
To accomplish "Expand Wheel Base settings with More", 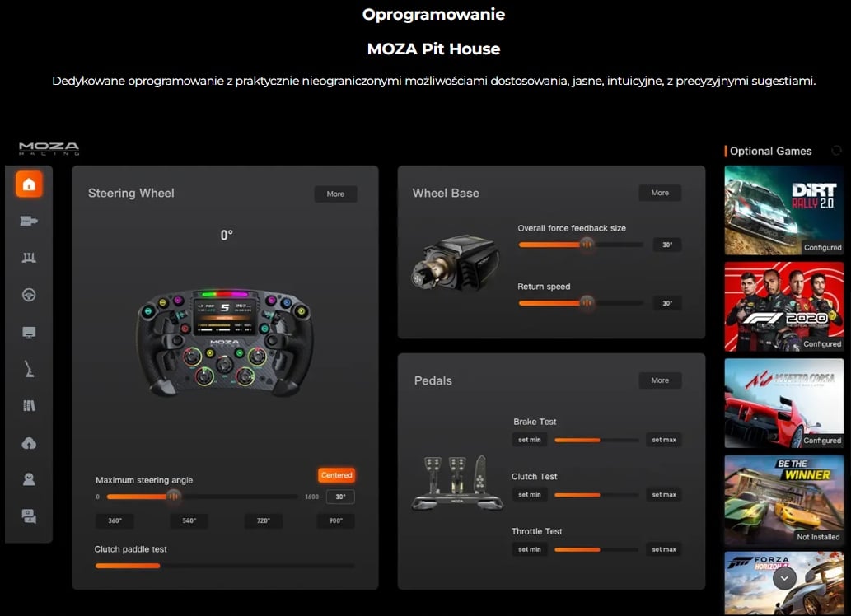I will coord(660,193).
